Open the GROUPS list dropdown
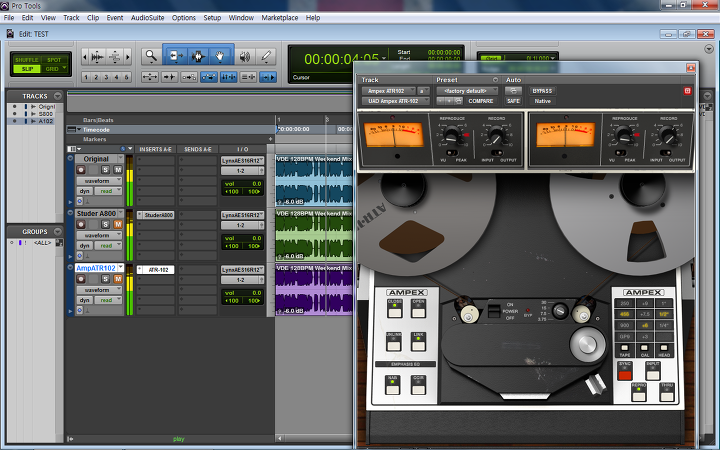 [57, 231]
